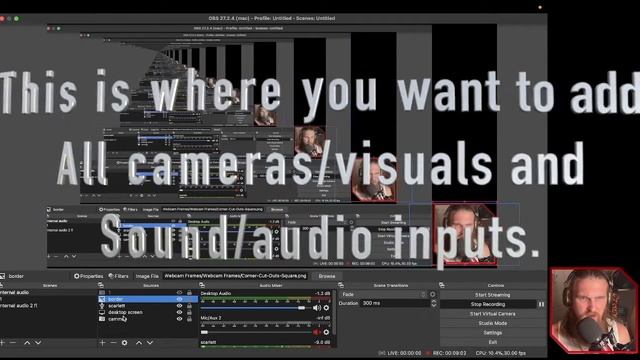This screenshot has height=360, width=640.
Task: Click the image file path field
Action: coord(236,276)
